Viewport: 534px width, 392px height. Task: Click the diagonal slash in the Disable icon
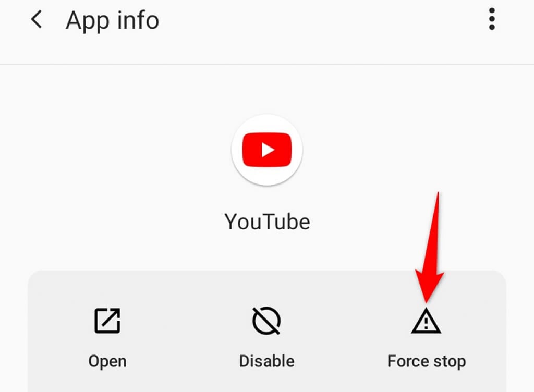click(x=266, y=321)
